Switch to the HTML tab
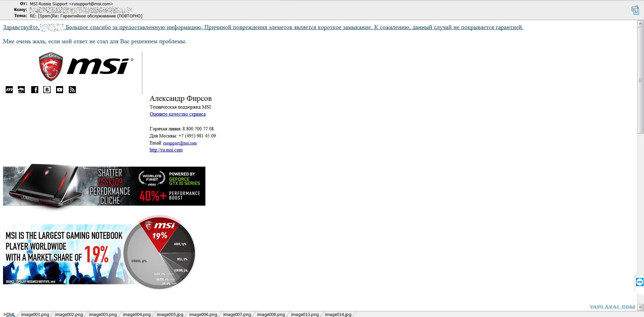Screen dimensions: 644x317 [9, 314]
